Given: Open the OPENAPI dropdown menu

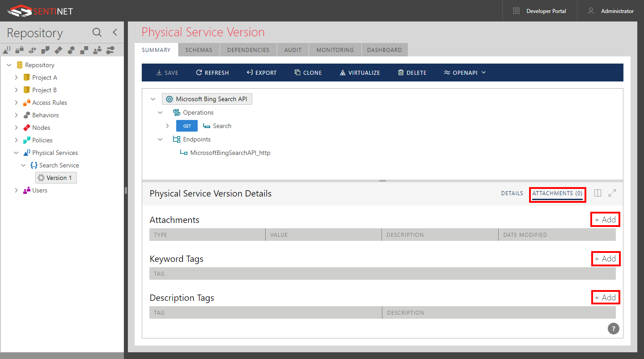Looking at the screenshot, I should click(x=465, y=73).
